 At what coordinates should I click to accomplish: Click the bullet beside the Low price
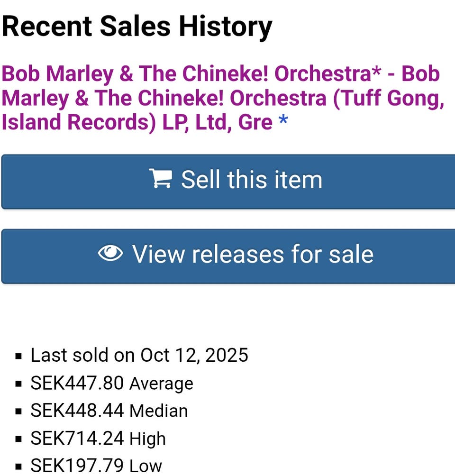[x=18, y=466]
